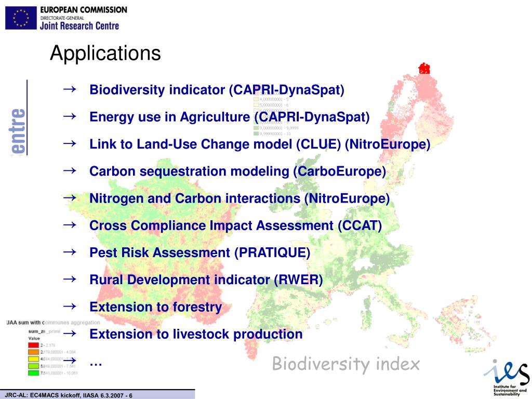Click the 'Applications' slide title
Screen dimensions: 532x399
(105, 54)
